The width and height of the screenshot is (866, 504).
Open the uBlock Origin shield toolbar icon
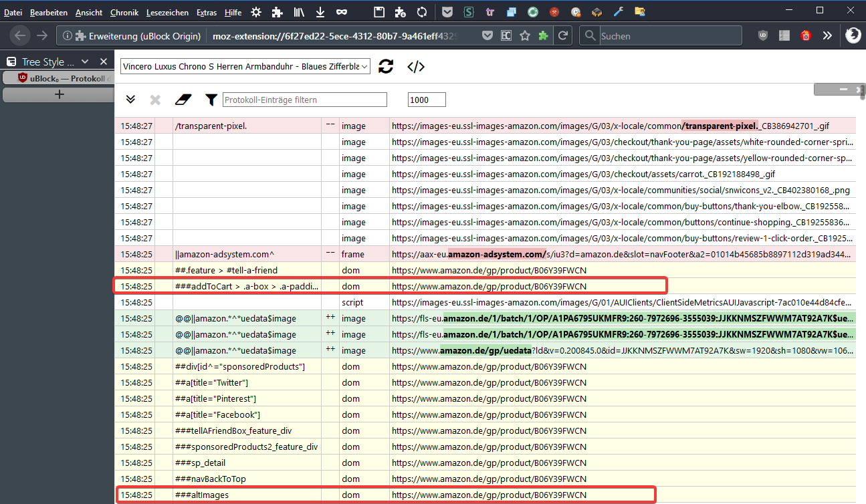pos(763,36)
